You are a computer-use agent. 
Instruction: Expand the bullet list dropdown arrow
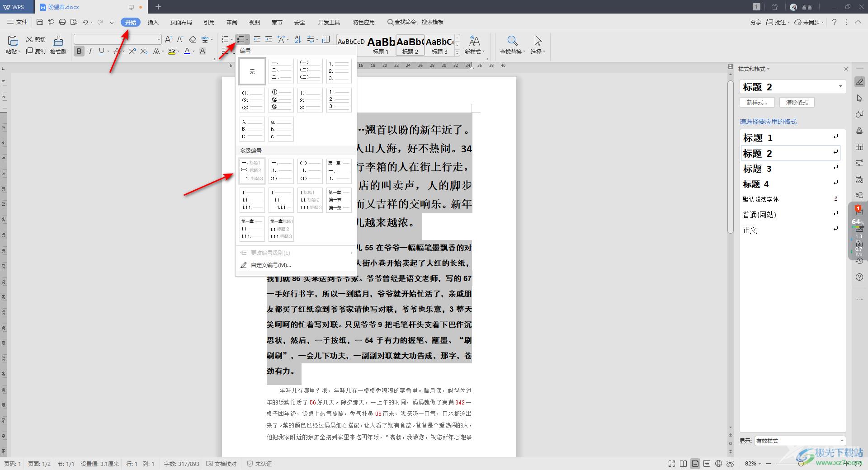coord(231,40)
